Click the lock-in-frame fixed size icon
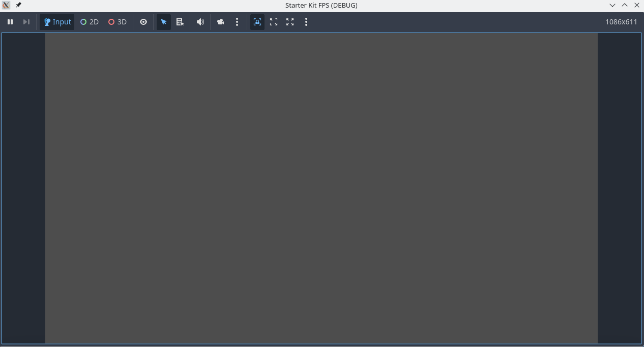The image size is (644, 347). (257, 22)
